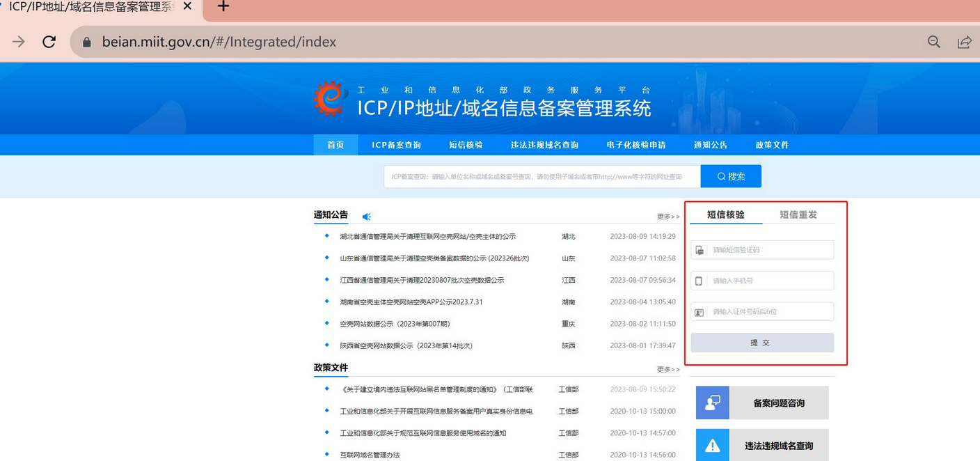Click the lock icon in address bar

pyautogui.click(x=87, y=42)
